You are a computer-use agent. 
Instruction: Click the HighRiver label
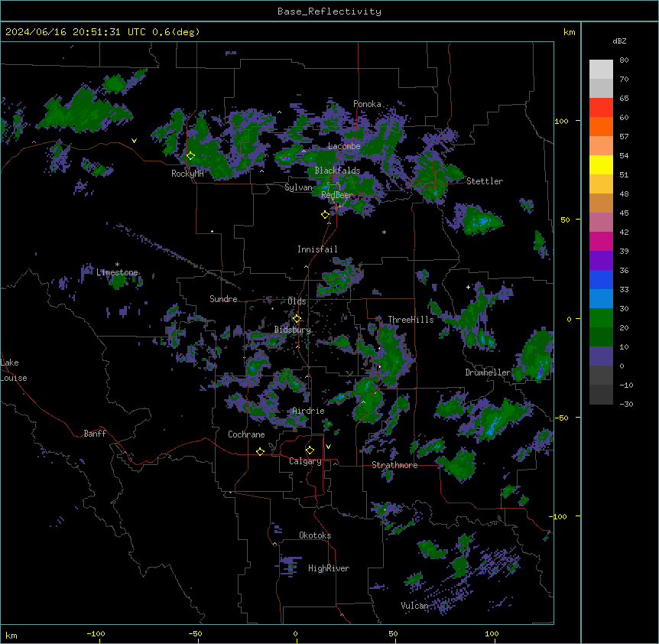[x=329, y=568]
